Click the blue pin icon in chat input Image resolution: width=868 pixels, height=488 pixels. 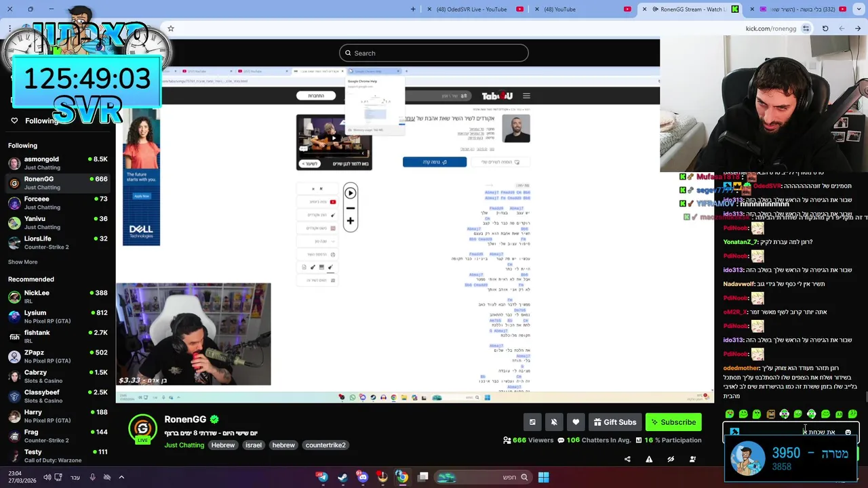click(x=734, y=432)
